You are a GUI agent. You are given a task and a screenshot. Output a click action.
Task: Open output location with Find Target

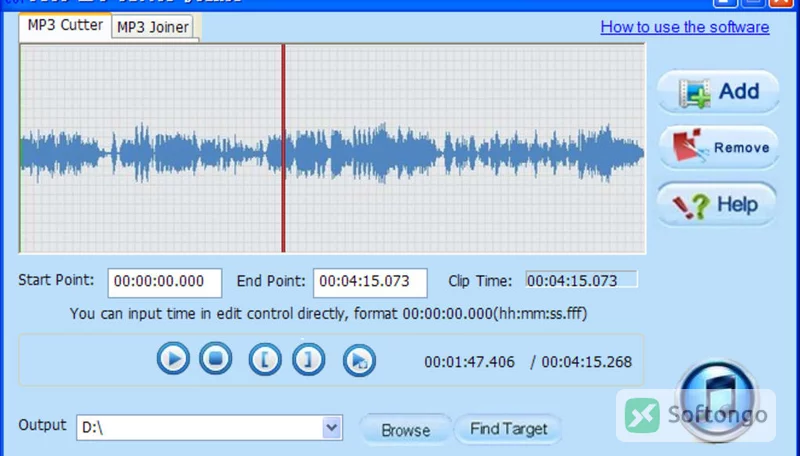pos(509,429)
